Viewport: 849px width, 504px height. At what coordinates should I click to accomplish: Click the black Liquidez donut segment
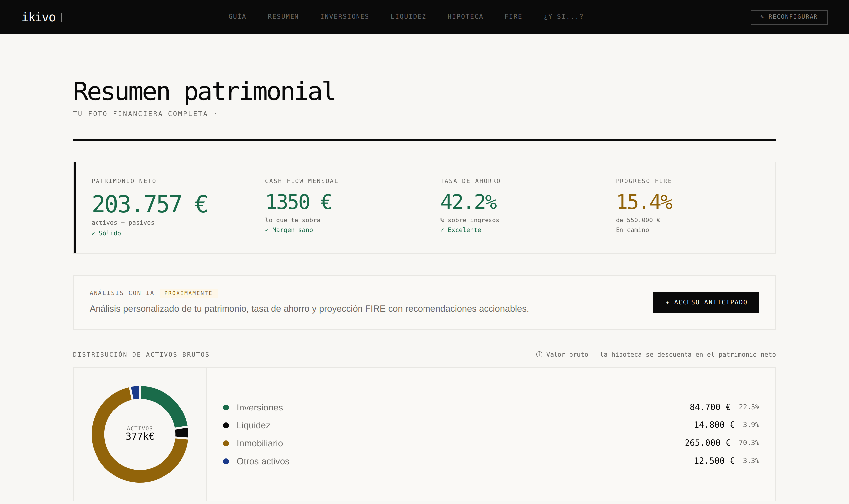coord(182,433)
